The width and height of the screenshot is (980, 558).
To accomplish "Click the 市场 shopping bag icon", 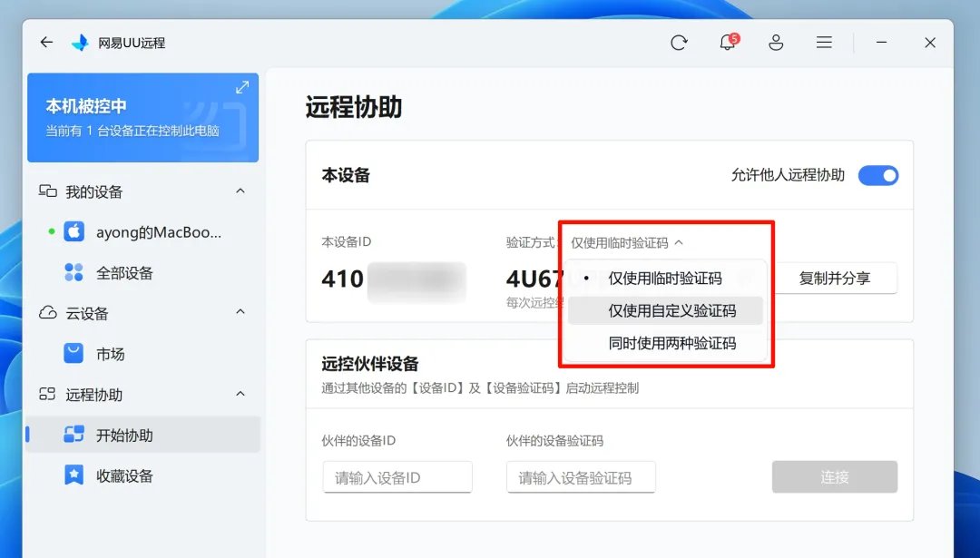I will (73, 353).
